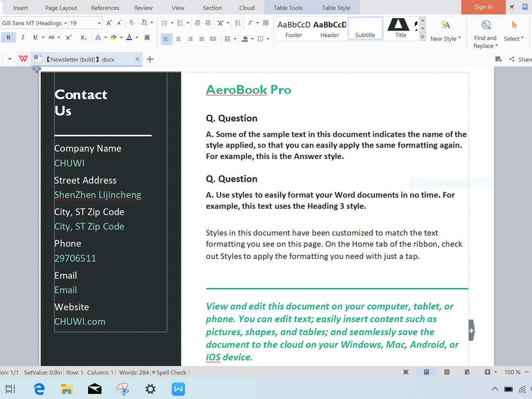This screenshot has width=532, height=399.
Task: Click Share button
Action: click(x=521, y=59)
